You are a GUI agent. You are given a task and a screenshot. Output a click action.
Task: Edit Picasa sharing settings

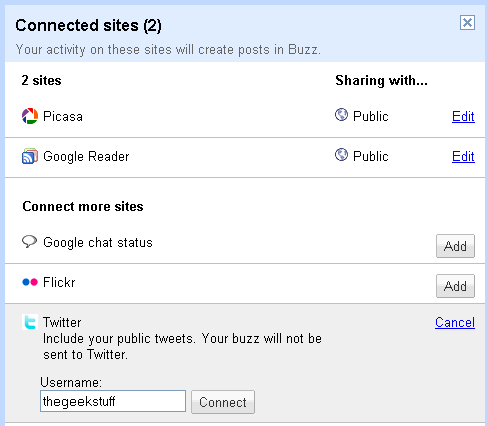pyautogui.click(x=463, y=116)
